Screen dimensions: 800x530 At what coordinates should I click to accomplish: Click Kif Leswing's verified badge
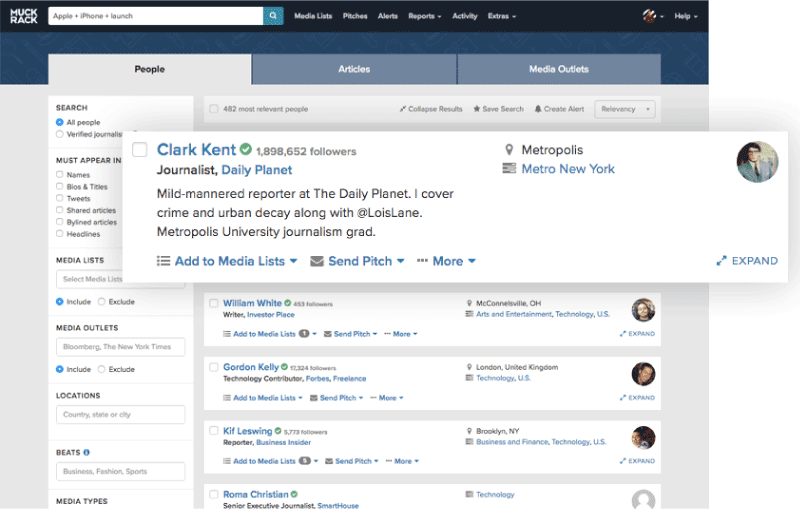pos(278,431)
